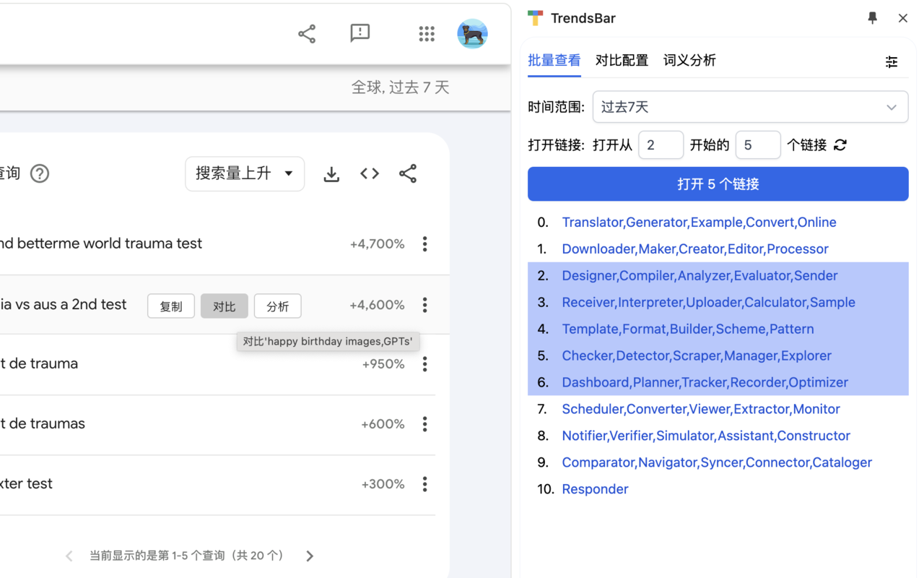
Task: Open the Responder link
Action: [595, 489]
